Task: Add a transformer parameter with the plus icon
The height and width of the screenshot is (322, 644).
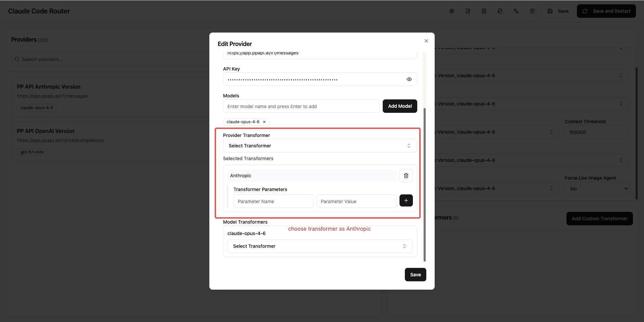Action: click(x=406, y=200)
